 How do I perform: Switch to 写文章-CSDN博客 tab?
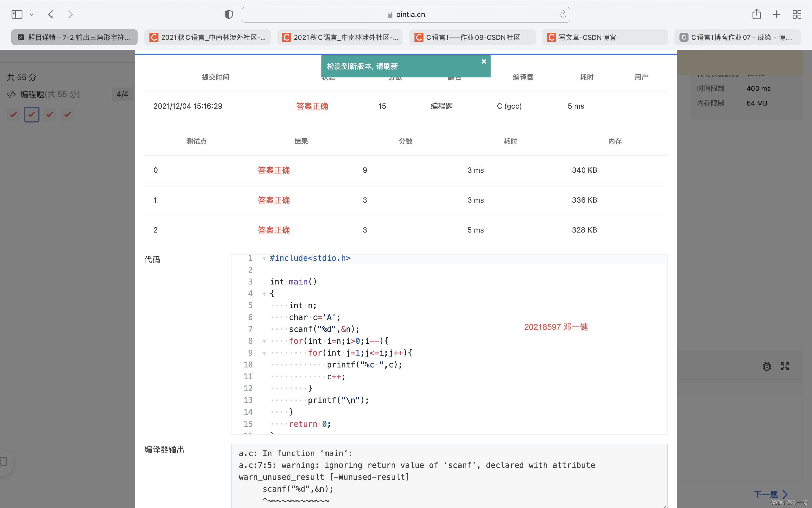(x=605, y=37)
